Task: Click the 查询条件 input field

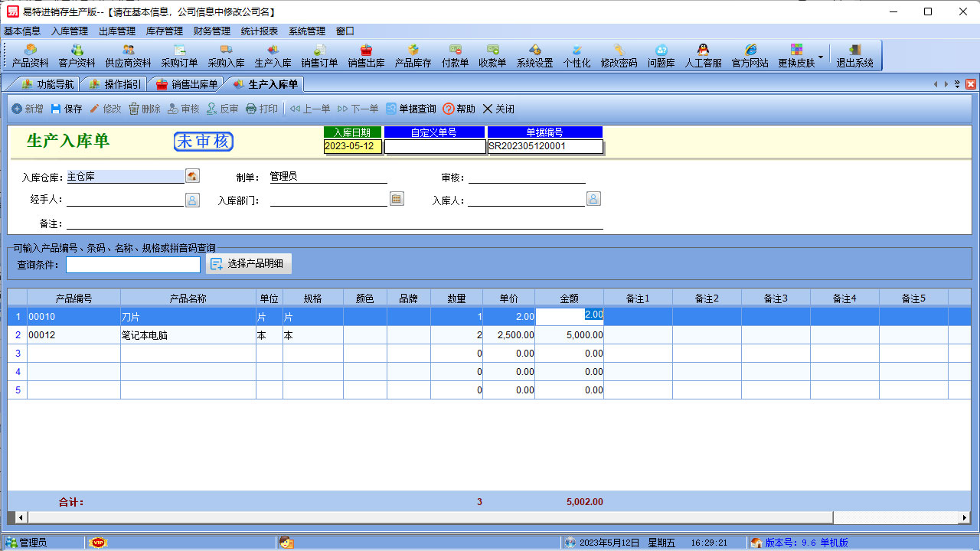Action: [133, 265]
